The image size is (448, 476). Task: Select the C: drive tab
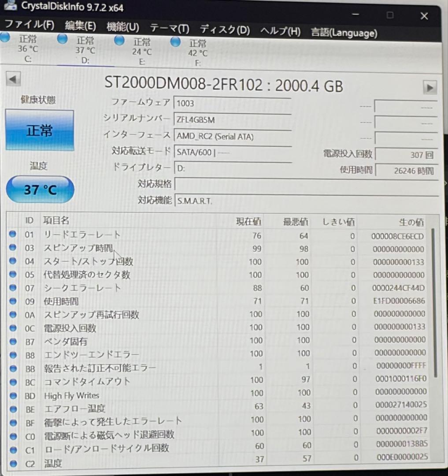pyautogui.click(x=28, y=51)
